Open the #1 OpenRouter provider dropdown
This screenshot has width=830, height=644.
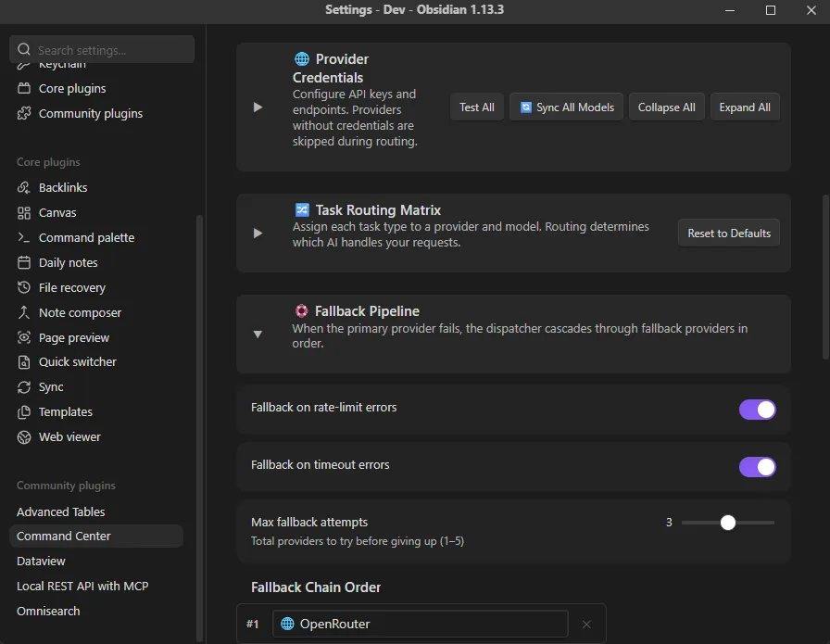tap(421, 624)
